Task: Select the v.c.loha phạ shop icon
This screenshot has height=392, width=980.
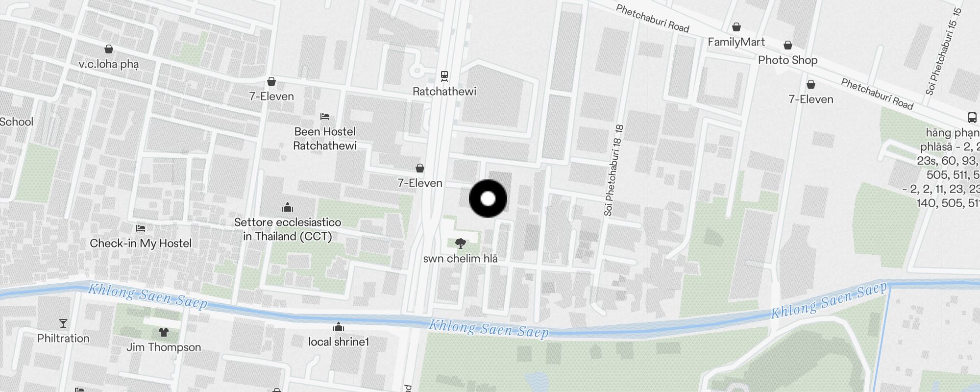Action: click(x=109, y=49)
